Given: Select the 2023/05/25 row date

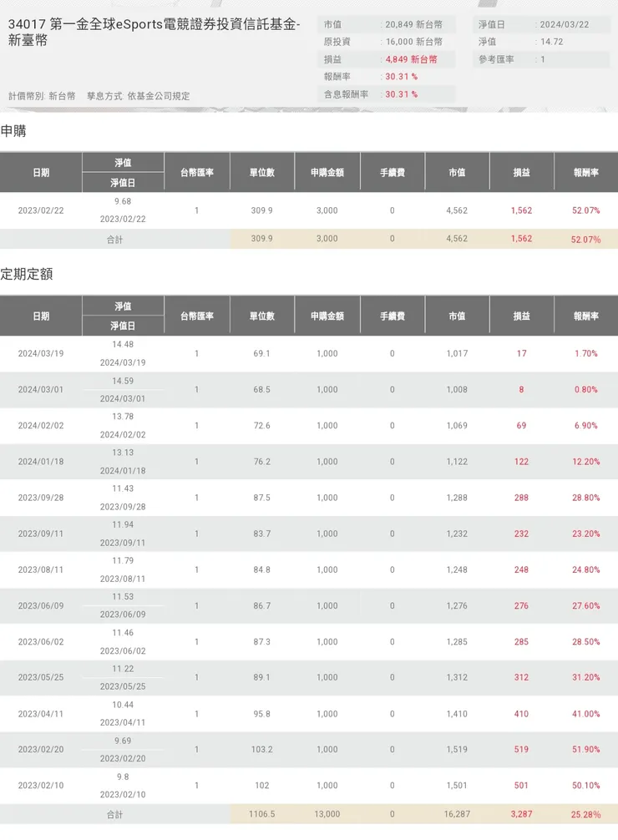Looking at the screenshot, I should coord(41,677).
